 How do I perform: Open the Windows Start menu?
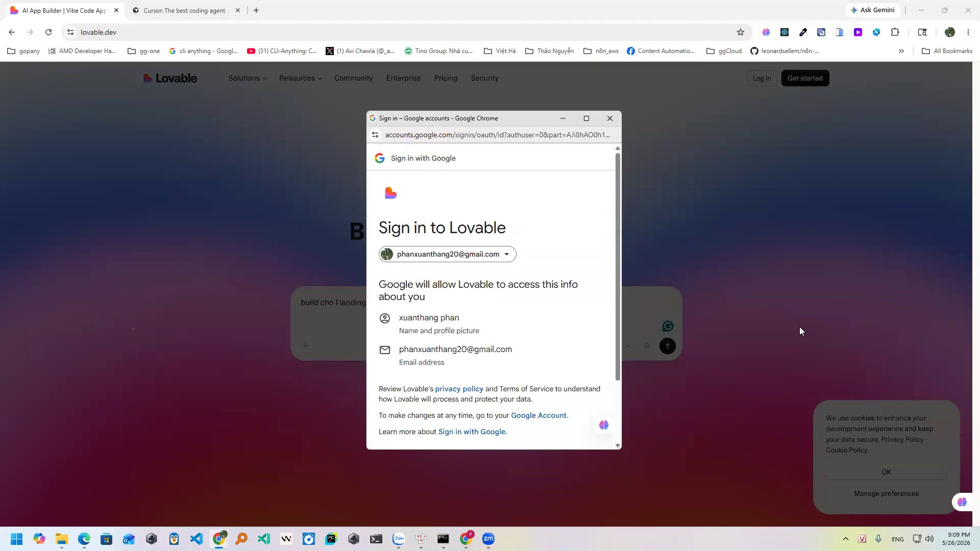click(16, 539)
